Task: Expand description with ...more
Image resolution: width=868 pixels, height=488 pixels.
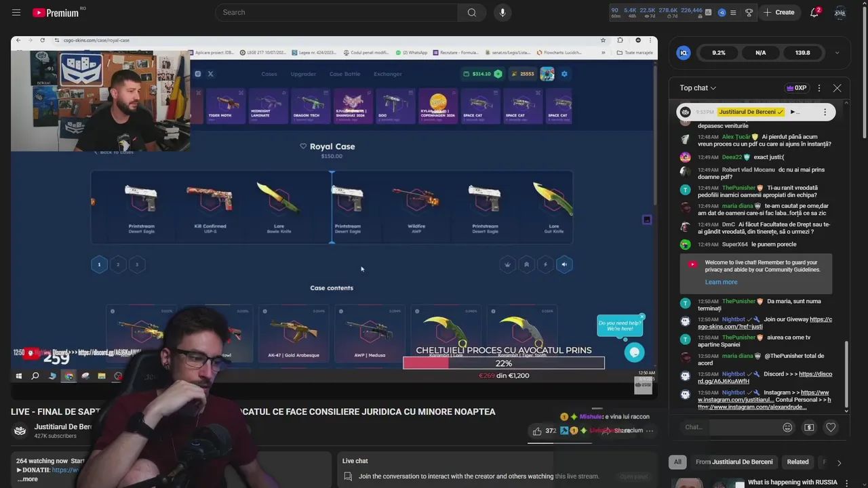Action: 28,479
